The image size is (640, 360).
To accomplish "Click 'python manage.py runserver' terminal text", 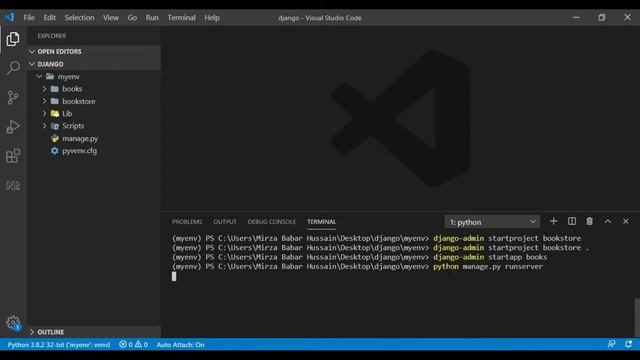I will tap(488, 267).
